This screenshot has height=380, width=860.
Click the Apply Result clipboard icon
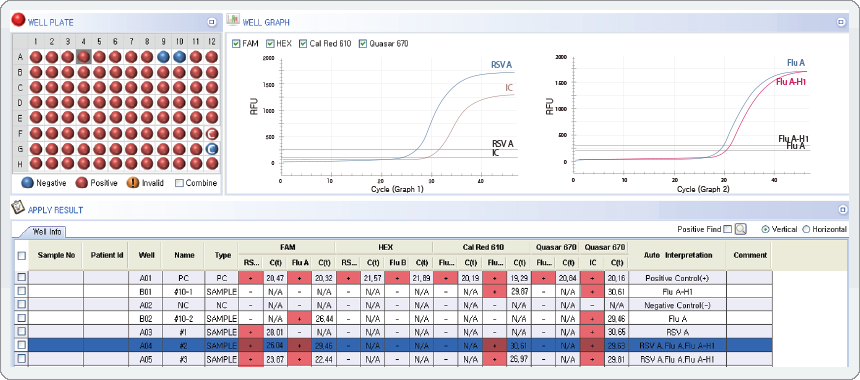(18, 208)
